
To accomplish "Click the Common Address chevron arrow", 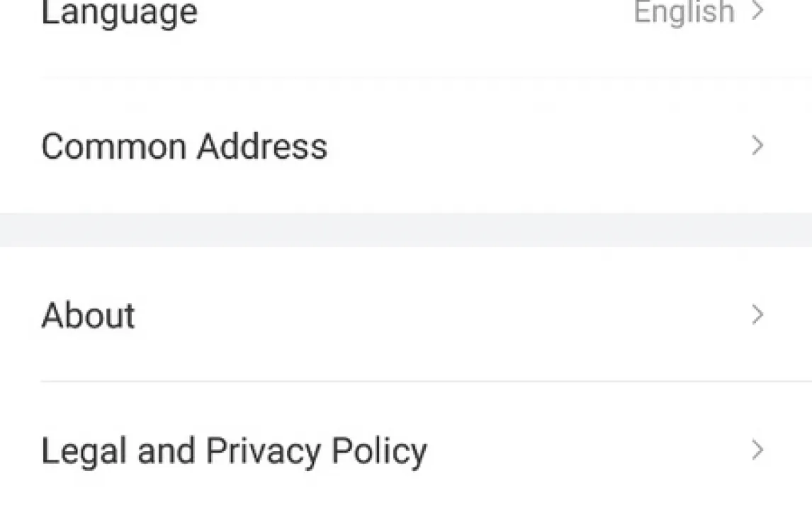I will (758, 146).
